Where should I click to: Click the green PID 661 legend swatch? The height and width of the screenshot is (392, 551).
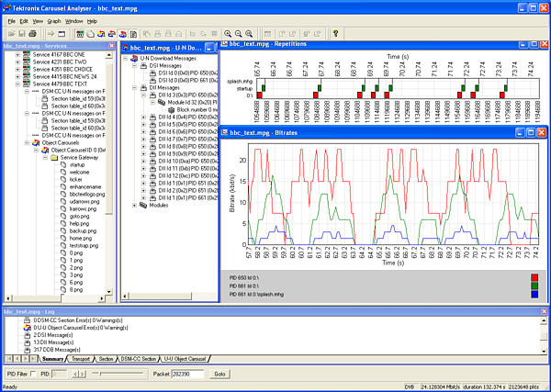pos(534,286)
